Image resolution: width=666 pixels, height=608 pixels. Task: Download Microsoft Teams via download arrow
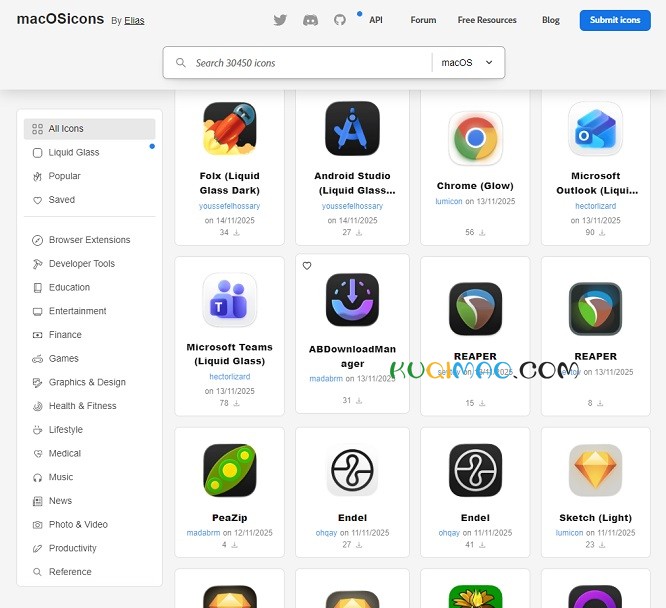point(237,403)
